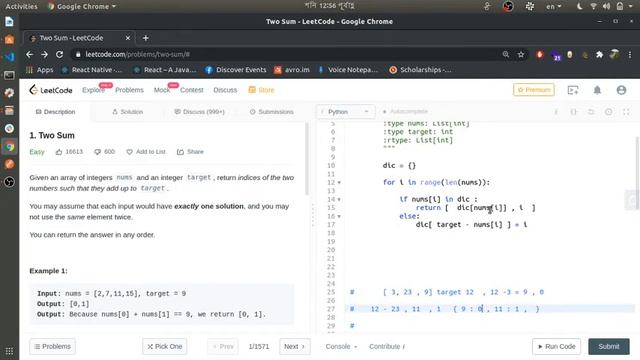The width and height of the screenshot is (640, 360).
Task: Open the editor settings icon
Action: click(609, 112)
